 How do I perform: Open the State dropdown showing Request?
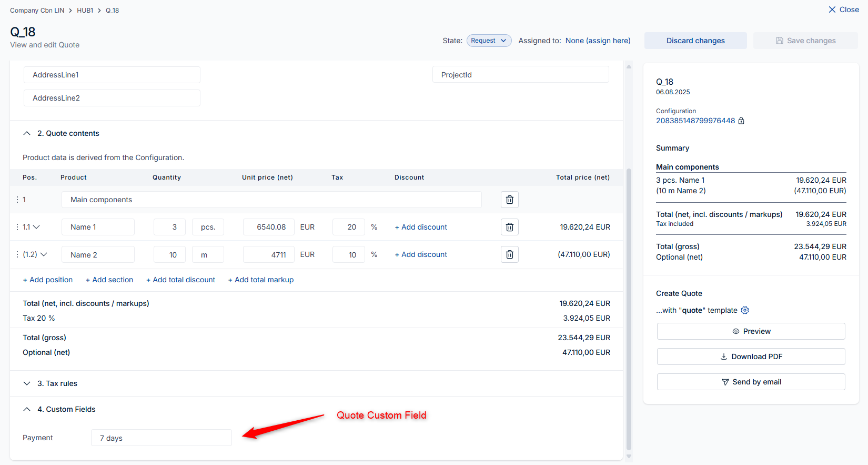489,41
